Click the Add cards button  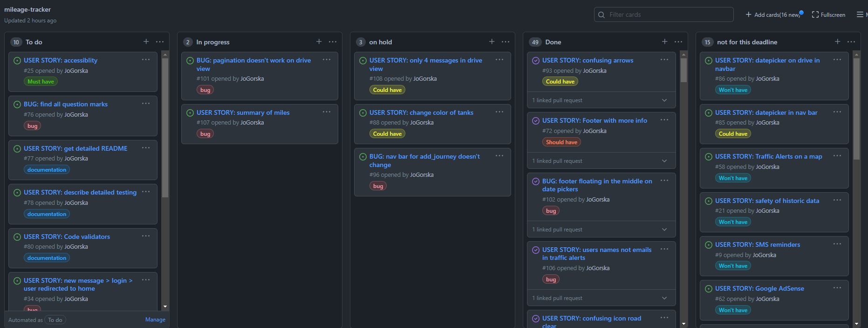click(x=774, y=14)
